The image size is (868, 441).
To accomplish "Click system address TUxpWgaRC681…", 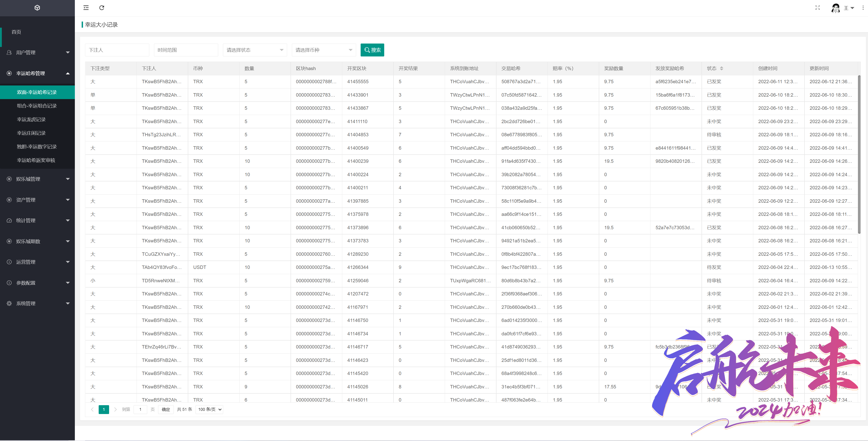I will 470,281.
